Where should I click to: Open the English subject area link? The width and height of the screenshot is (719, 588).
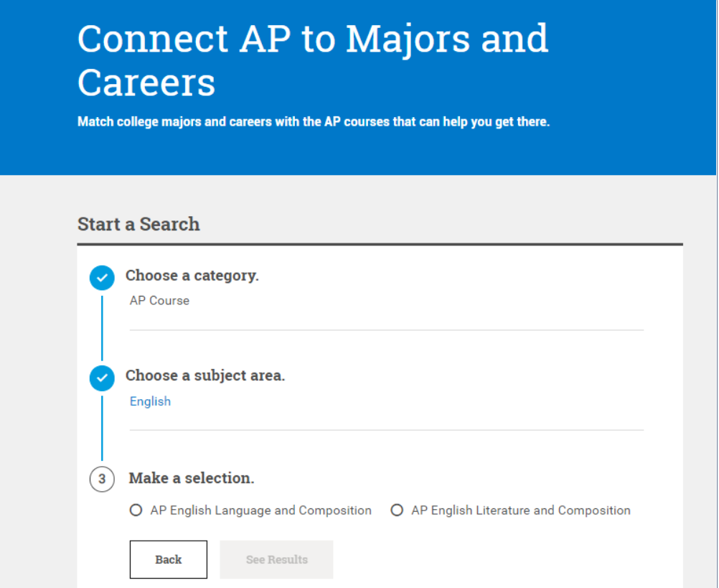150,401
